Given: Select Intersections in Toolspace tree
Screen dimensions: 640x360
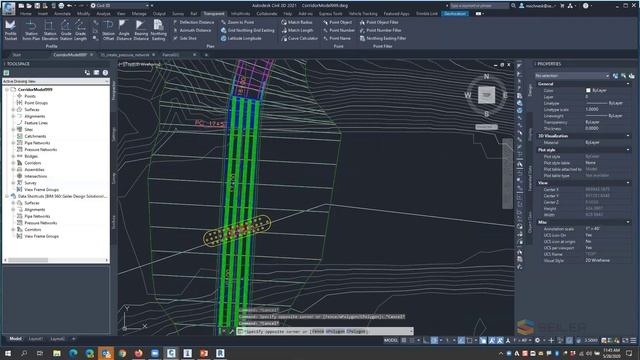Looking at the screenshot, I should (x=36, y=176).
